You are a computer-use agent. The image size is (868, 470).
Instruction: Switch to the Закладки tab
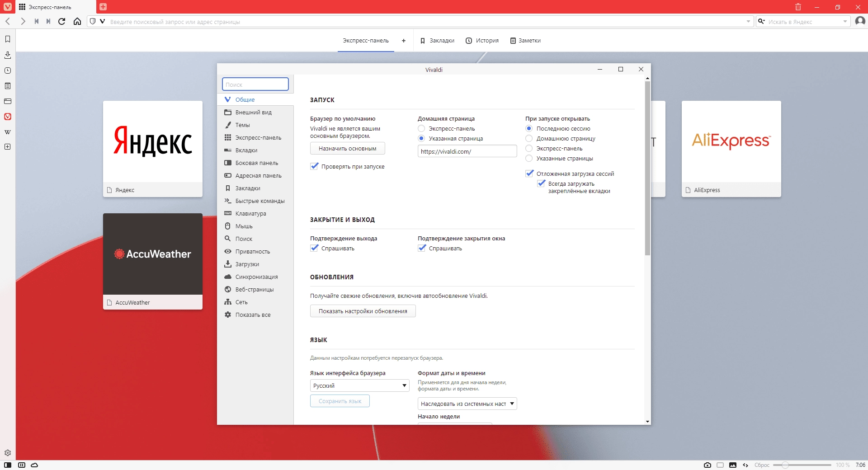coord(437,41)
